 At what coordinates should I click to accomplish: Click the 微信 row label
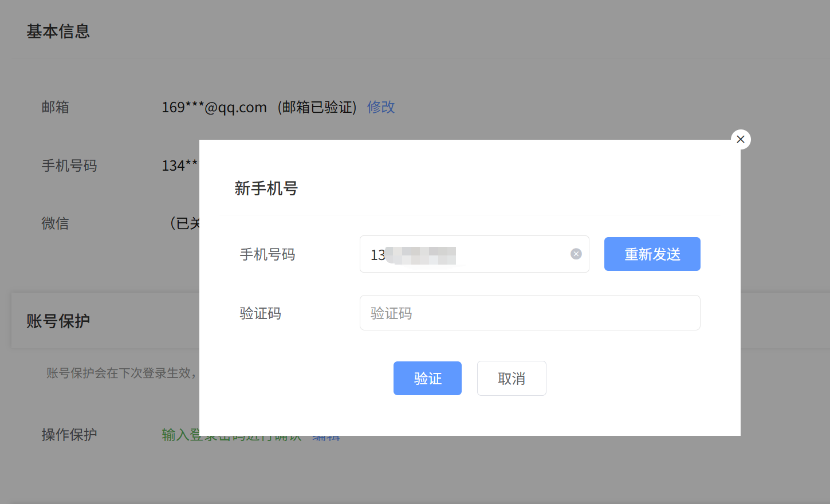pos(55,223)
